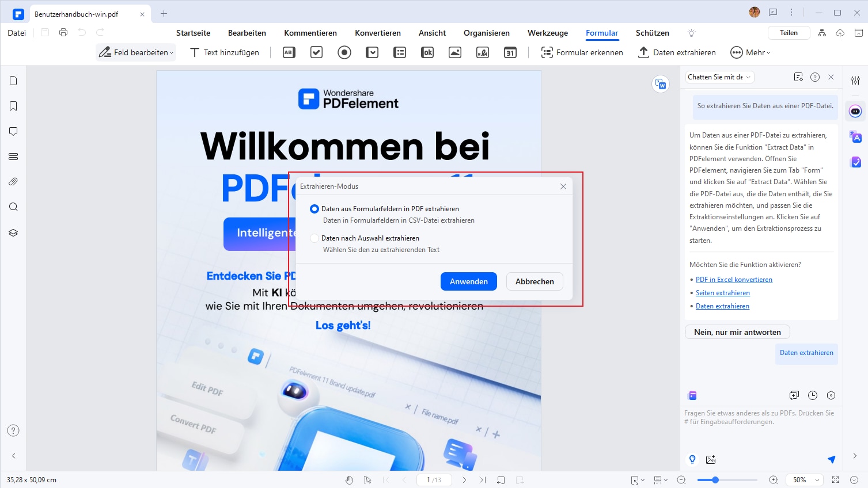Click the image upload icon in chat

(711, 459)
